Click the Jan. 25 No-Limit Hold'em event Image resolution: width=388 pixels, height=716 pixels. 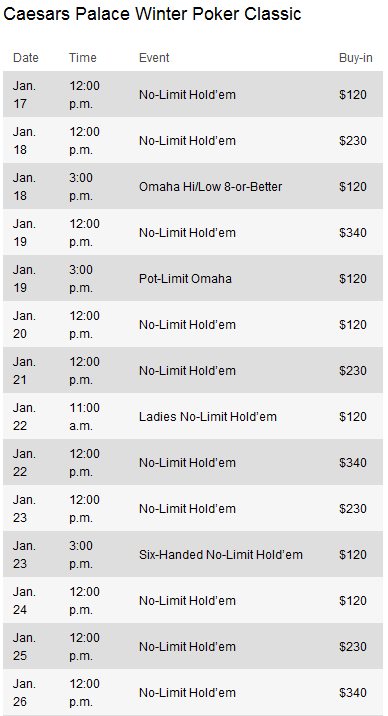(x=187, y=647)
